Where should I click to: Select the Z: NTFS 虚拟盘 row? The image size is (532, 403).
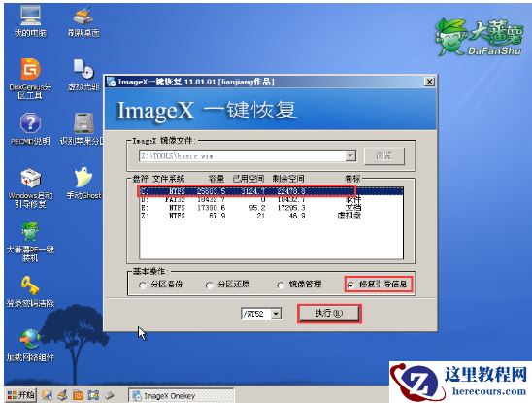point(272,216)
